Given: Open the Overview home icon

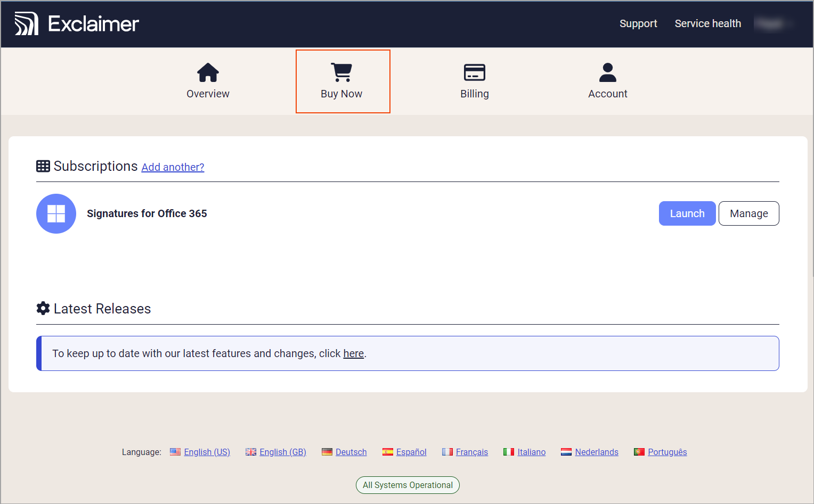Looking at the screenshot, I should [208, 73].
